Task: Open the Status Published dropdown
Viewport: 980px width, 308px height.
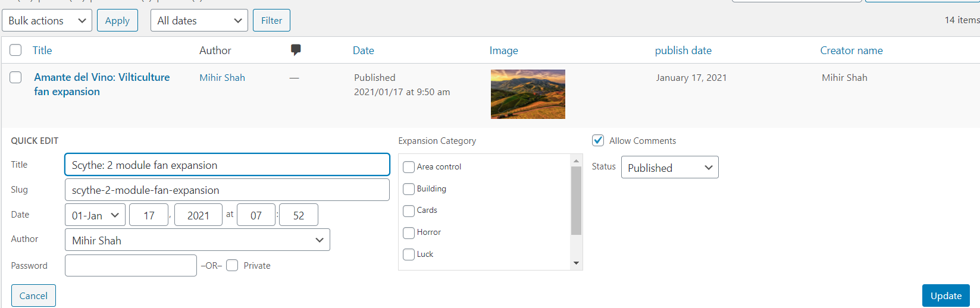Action: point(670,167)
